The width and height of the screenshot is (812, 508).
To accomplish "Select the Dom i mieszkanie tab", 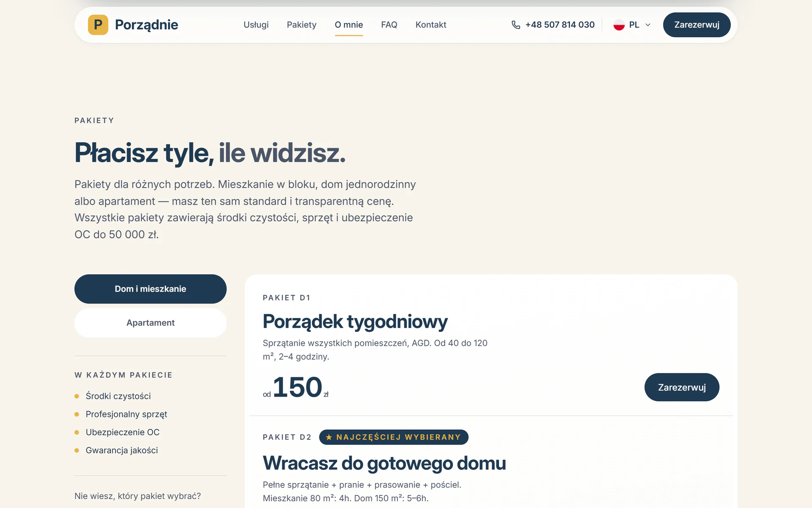I will tap(151, 289).
